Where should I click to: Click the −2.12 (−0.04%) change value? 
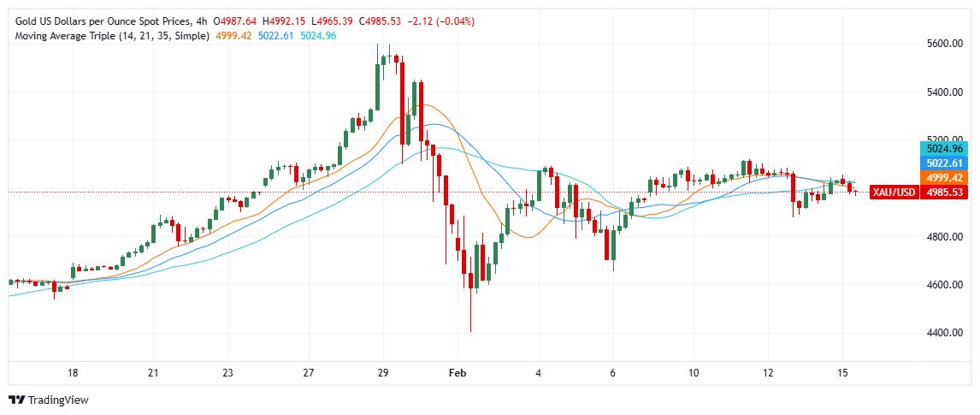440,22
